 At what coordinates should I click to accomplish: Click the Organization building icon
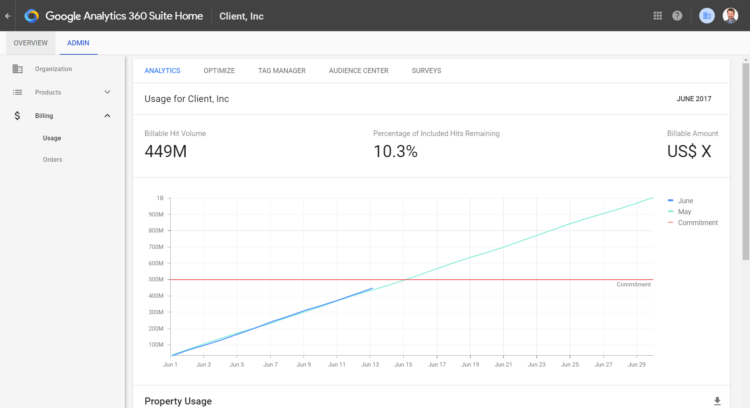[x=18, y=69]
